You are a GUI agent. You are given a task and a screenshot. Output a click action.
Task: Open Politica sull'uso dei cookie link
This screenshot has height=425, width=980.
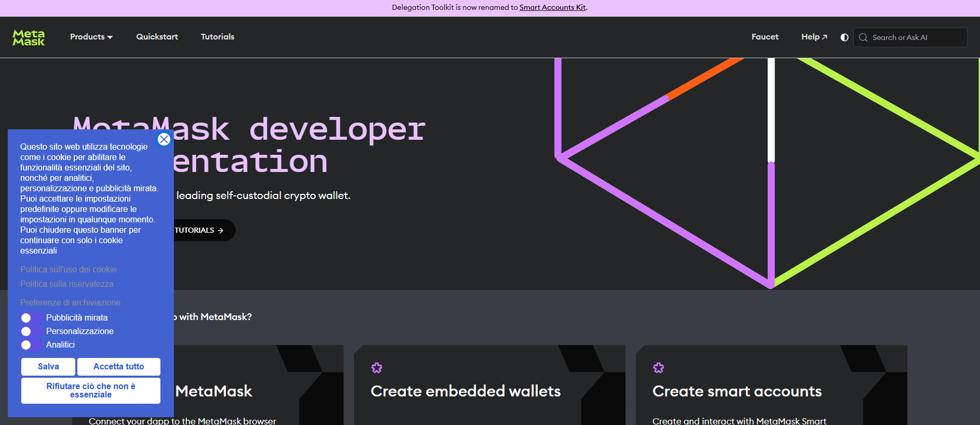click(x=69, y=269)
